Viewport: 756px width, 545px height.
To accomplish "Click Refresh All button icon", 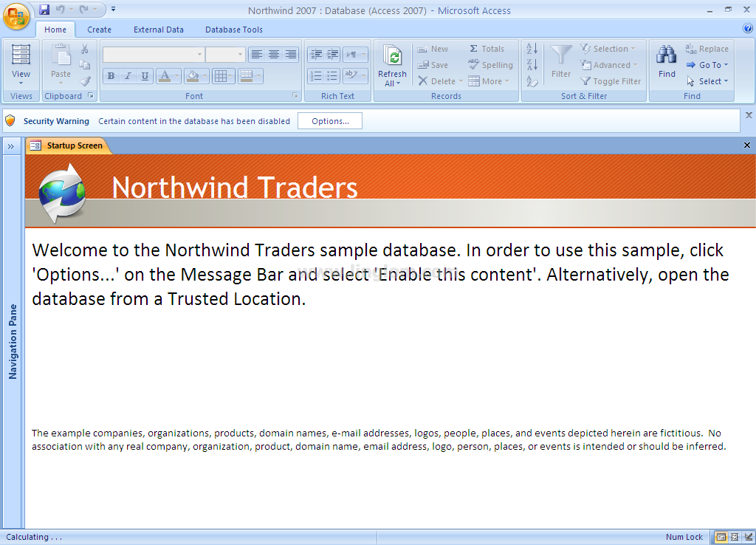I will [x=393, y=57].
